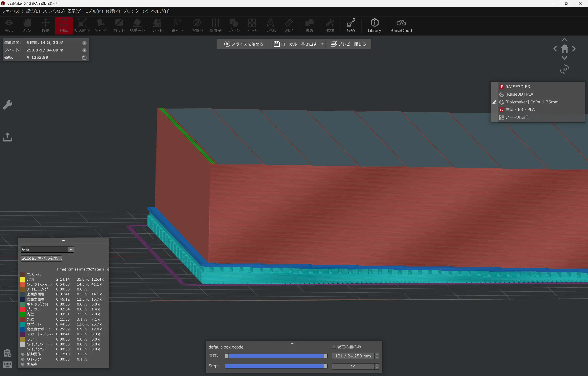
Task: Open the ファイル(F) menu
Action: coord(12,11)
